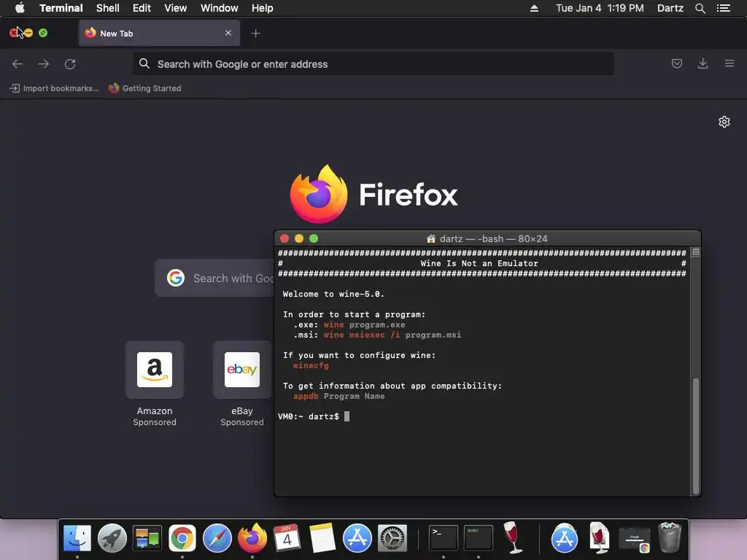The image size is (747, 560).
Task: Open the Terminal prompt icon in dock
Action: pyautogui.click(x=443, y=538)
